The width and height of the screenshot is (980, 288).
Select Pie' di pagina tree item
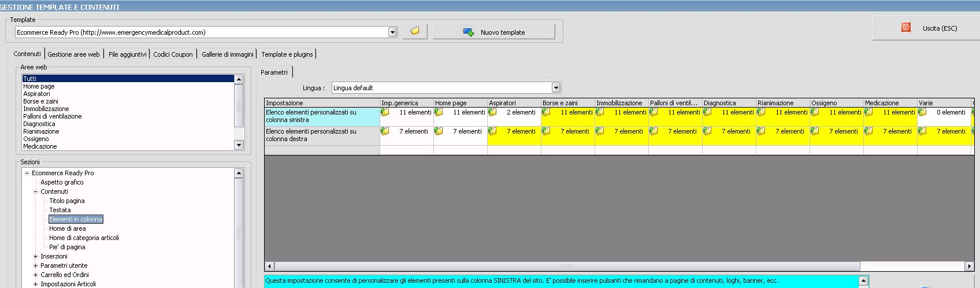(x=67, y=247)
